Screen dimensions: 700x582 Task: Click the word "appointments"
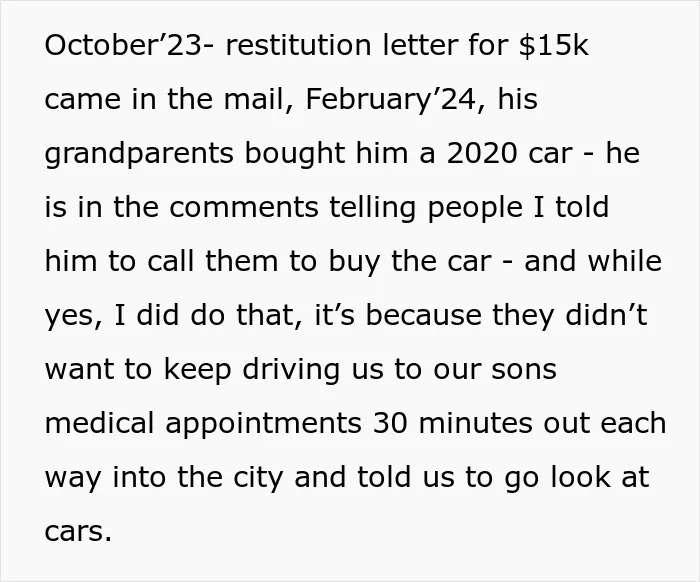pyautogui.click(x=263, y=424)
